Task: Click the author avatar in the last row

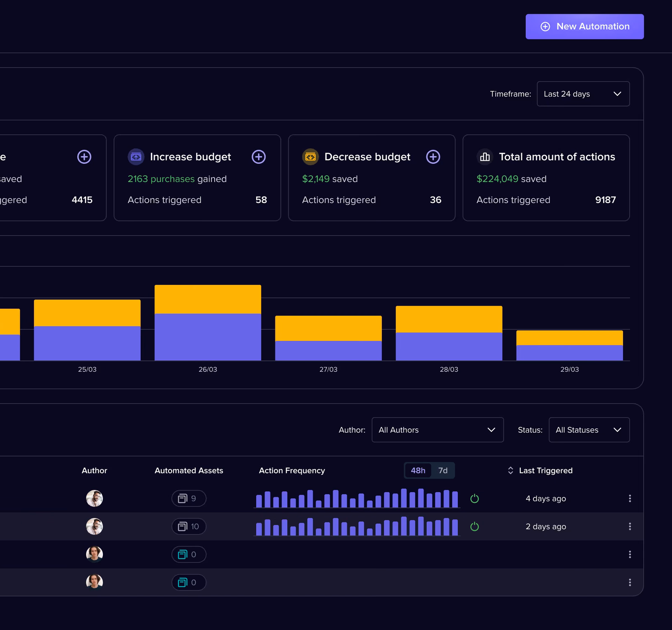Action: click(x=94, y=582)
